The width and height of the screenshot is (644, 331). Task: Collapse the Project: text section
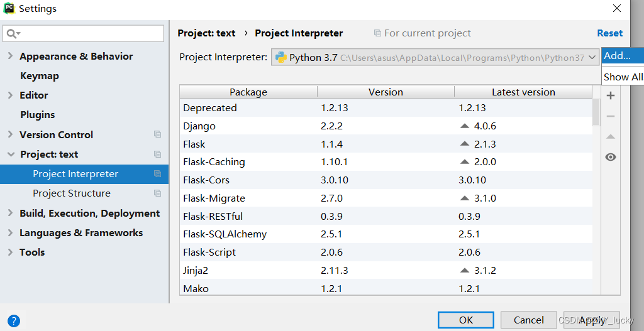pos(10,155)
